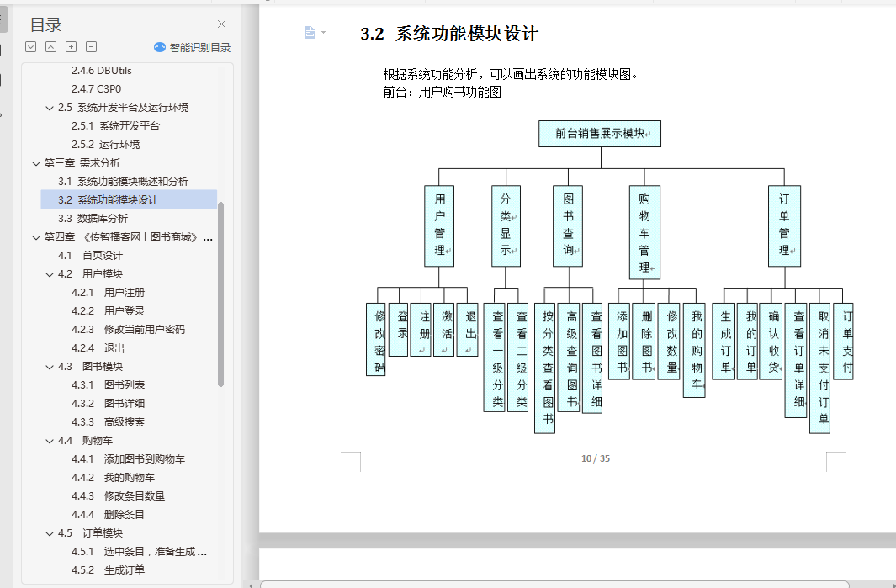Go to 4.4.4 删除条目 entry
The width and height of the screenshot is (896, 588).
tap(108, 514)
